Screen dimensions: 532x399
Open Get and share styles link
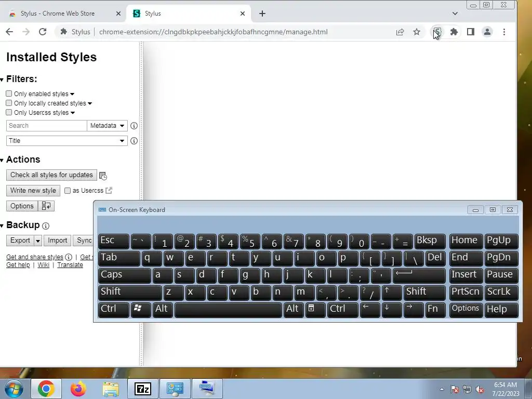click(35, 257)
